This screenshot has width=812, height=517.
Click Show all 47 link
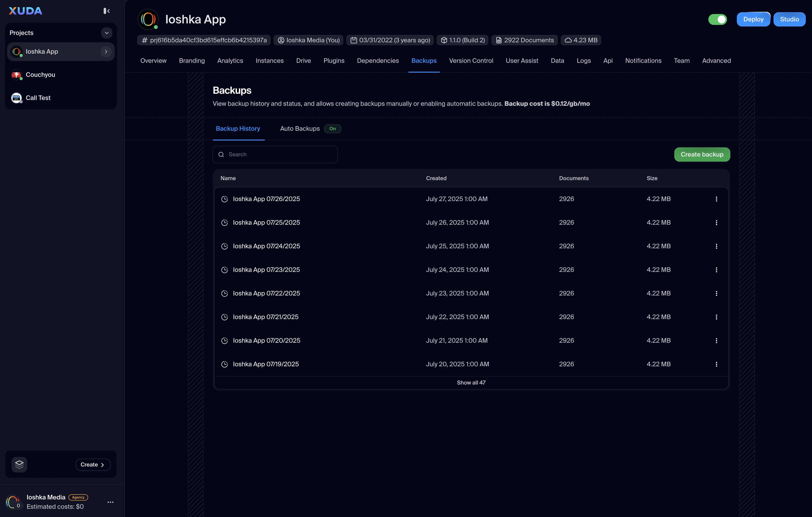[471, 383]
